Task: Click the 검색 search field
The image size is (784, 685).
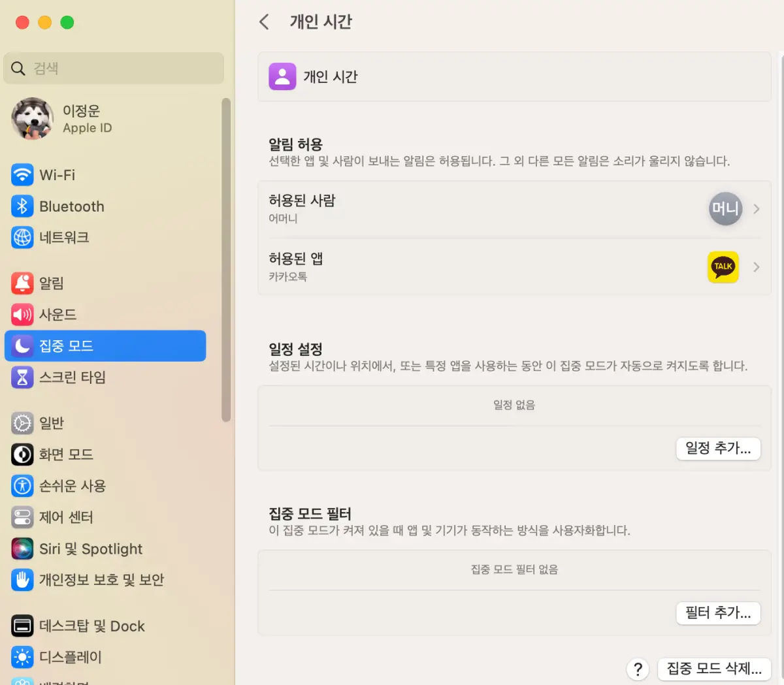Action: click(x=114, y=68)
